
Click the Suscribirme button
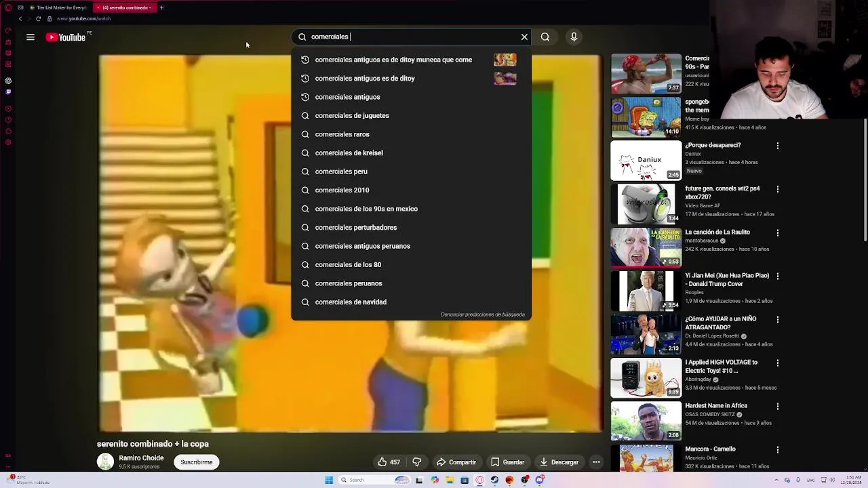pos(197,462)
